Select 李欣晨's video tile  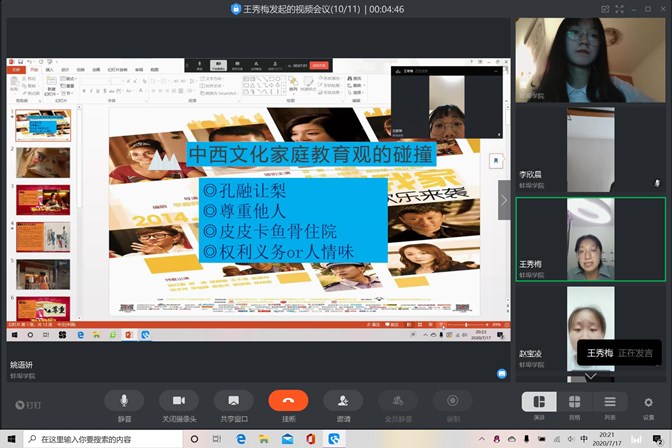coord(590,149)
